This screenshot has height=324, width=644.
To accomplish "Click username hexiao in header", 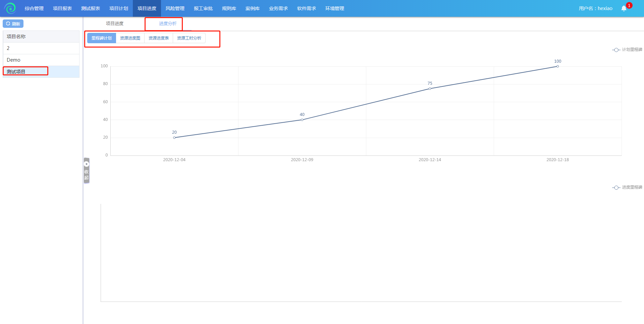I will pyautogui.click(x=595, y=8).
